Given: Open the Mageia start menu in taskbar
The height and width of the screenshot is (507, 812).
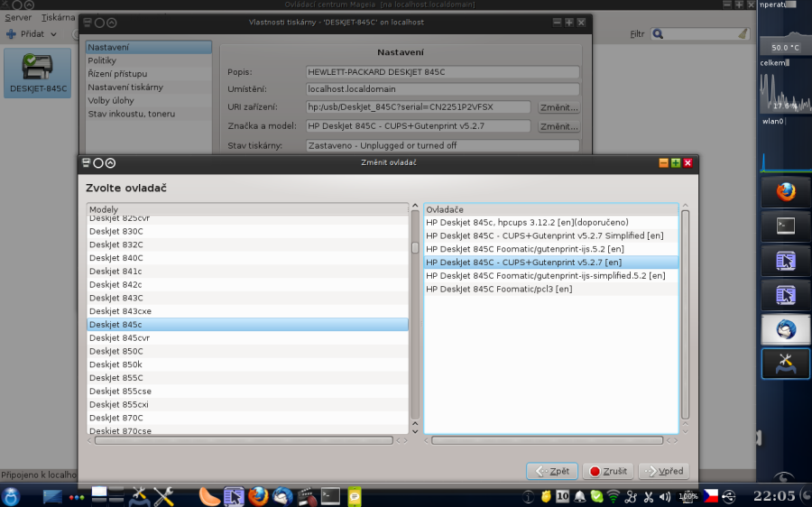Looking at the screenshot, I should [11, 497].
